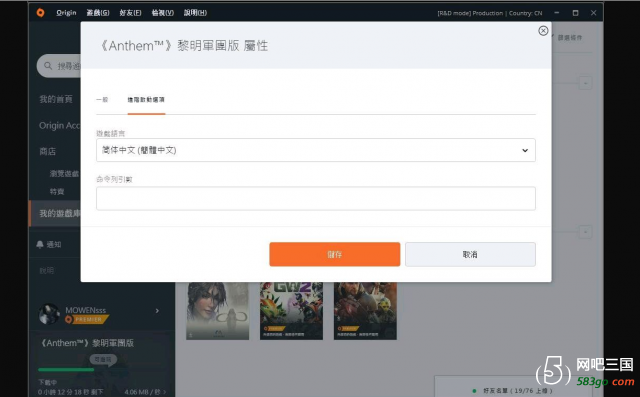Click the MOWENsss user avatar

(49, 314)
